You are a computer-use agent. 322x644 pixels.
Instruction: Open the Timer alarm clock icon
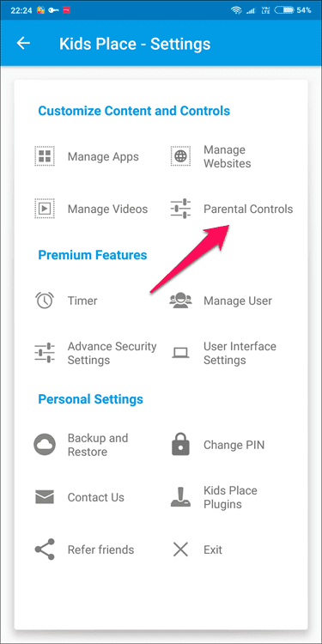(x=45, y=301)
